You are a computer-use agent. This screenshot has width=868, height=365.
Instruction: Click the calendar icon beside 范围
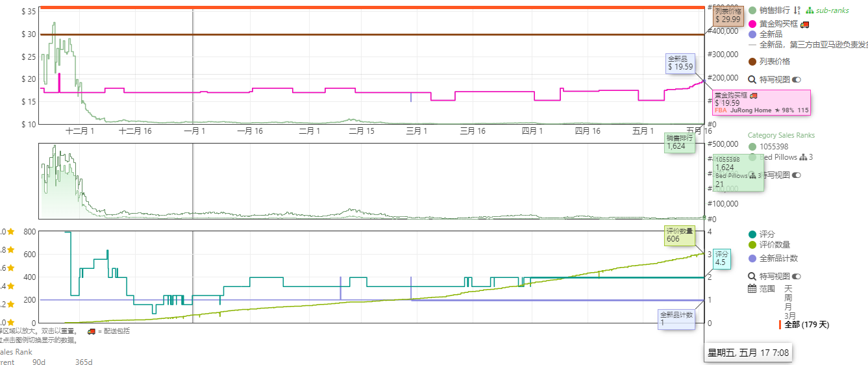752,288
